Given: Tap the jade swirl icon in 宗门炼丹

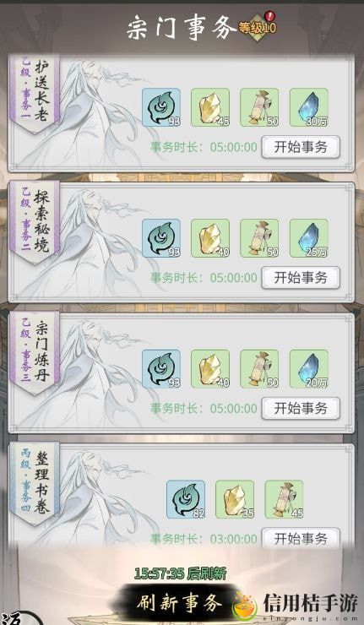Looking at the screenshot, I should click(x=161, y=369).
